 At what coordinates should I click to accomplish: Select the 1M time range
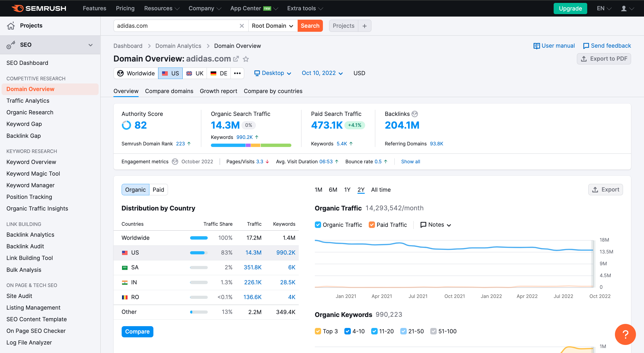tap(318, 190)
